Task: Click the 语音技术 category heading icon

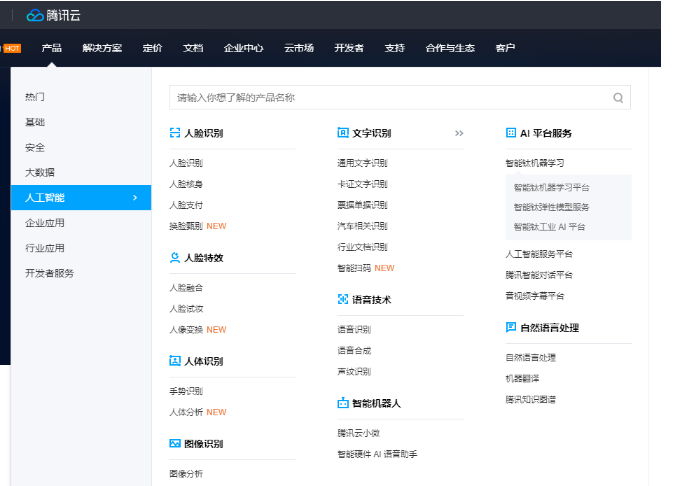Action: tap(343, 299)
